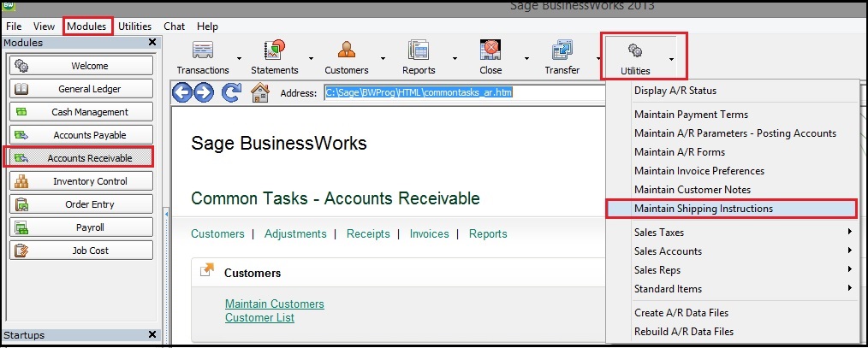Click the Transactions toolbar icon
Viewport: 868px width, 348px height.
click(x=202, y=51)
